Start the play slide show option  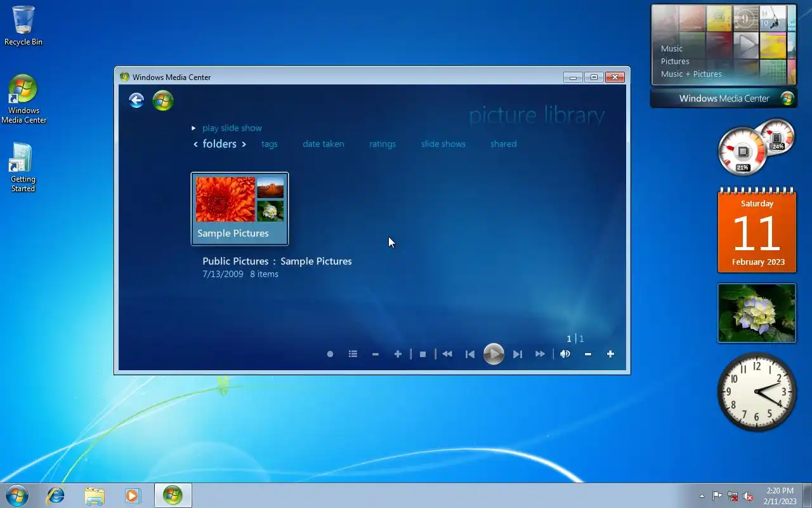[232, 128]
